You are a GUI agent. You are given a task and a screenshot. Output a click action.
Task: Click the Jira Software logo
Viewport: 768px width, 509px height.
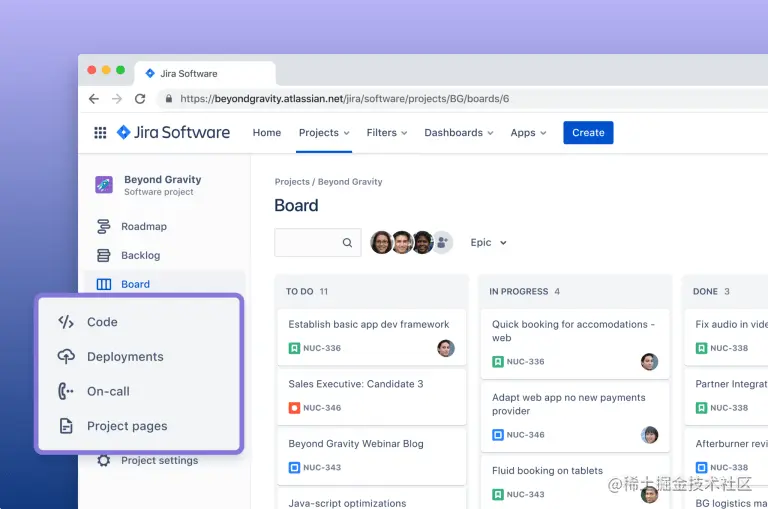coord(173,132)
